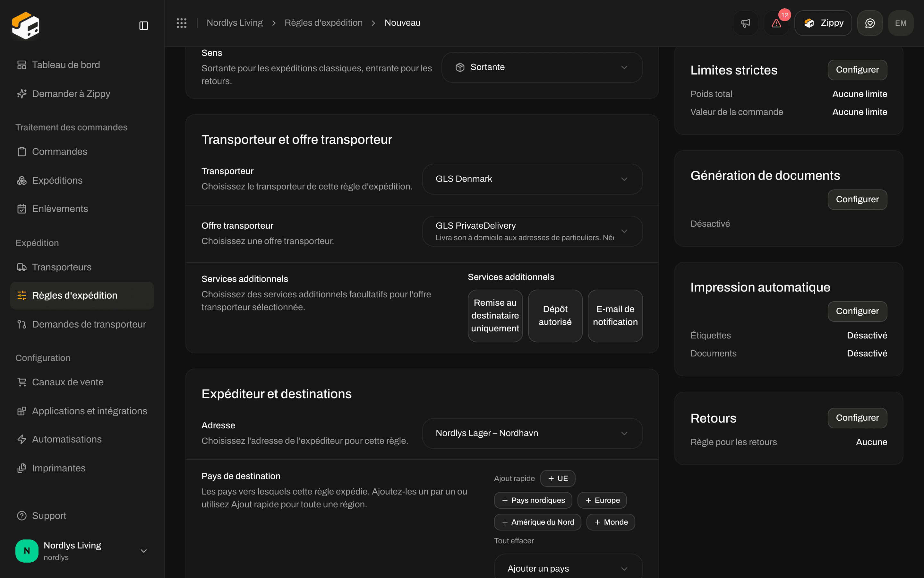Viewport: 924px width, 578px height.
Task: Toggle Remise au destinataire uniquement service
Action: (x=495, y=316)
